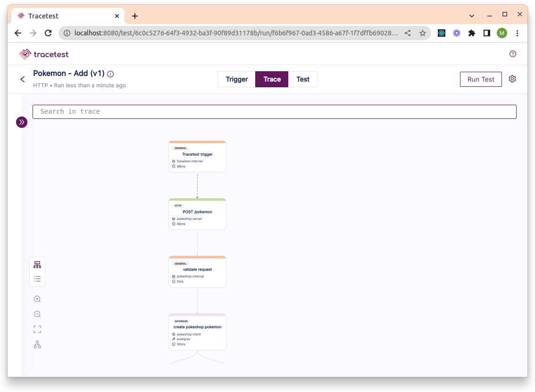535x392 pixels.
Task: Click the GENERAL tag on Tracetest trigger node
Action: pyautogui.click(x=181, y=148)
